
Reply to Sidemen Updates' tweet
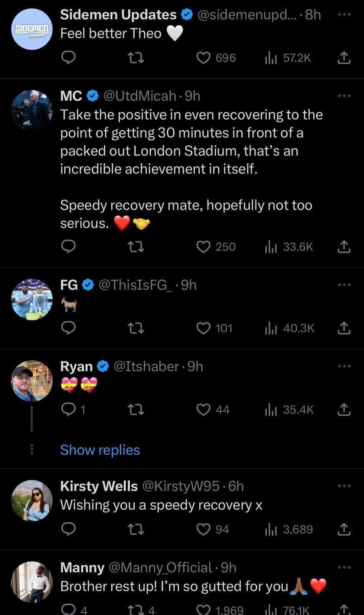[68, 58]
